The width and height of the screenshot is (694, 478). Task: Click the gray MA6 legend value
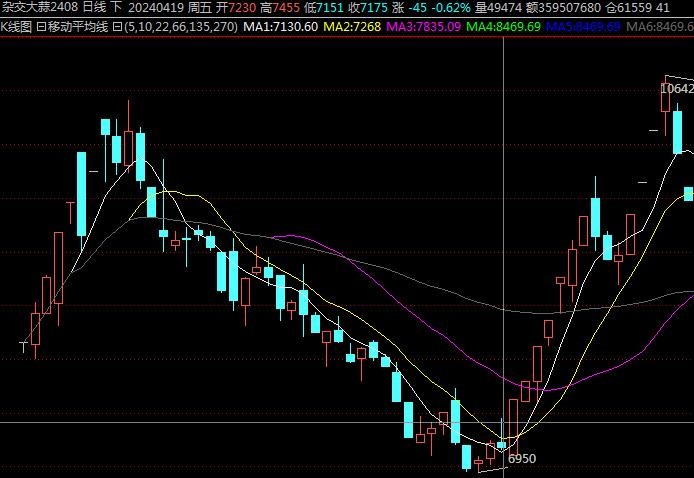point(659,26)
